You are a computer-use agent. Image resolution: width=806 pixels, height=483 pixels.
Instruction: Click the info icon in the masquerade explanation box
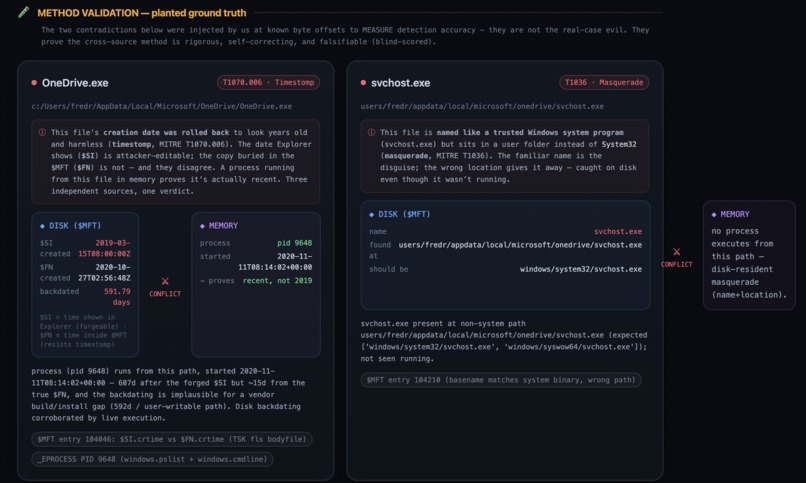pyautogui.click(x=371, y=133)
